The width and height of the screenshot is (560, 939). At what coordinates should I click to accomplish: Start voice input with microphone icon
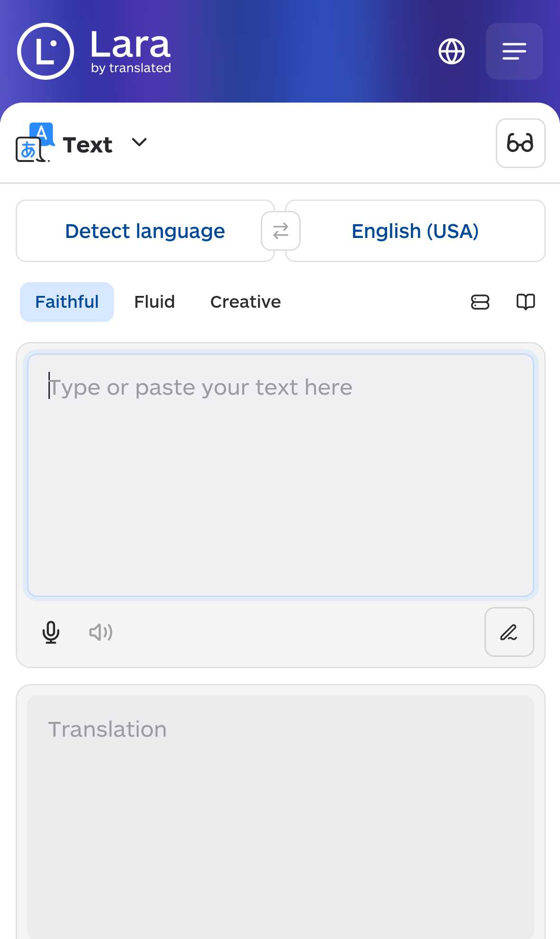click(x=51, y=632)
